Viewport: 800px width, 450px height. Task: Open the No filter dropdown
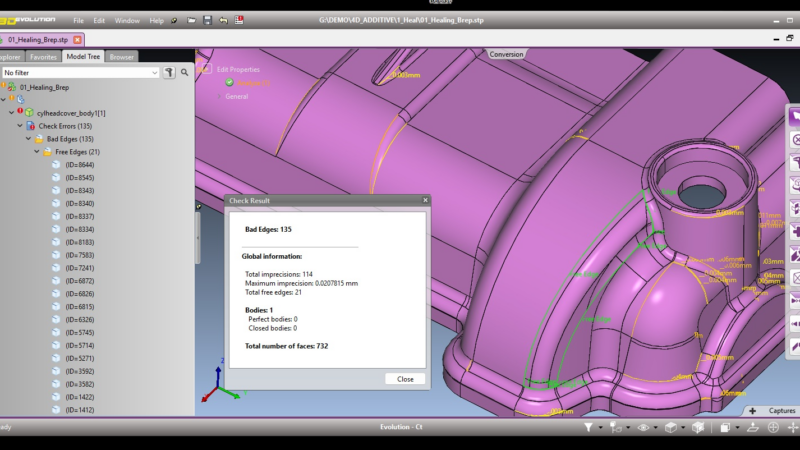[x=154, y=73]
